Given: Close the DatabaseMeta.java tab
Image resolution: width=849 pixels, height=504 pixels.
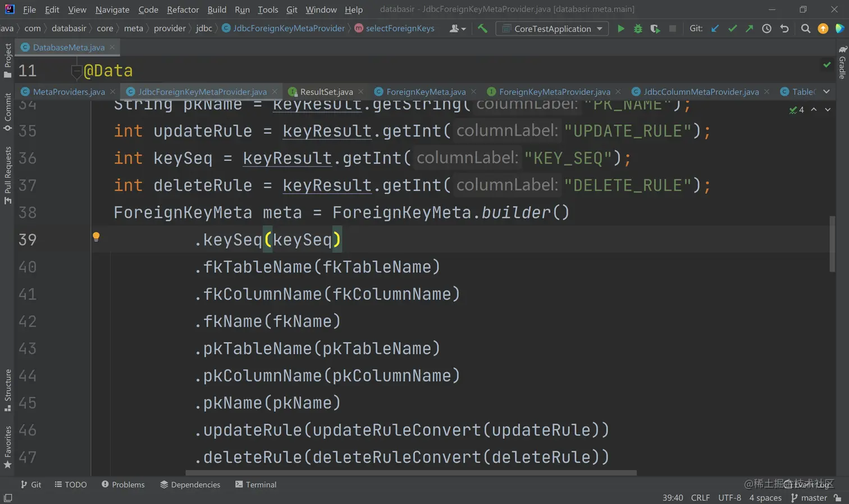Looking at the screenshot, I should (112, 47).
